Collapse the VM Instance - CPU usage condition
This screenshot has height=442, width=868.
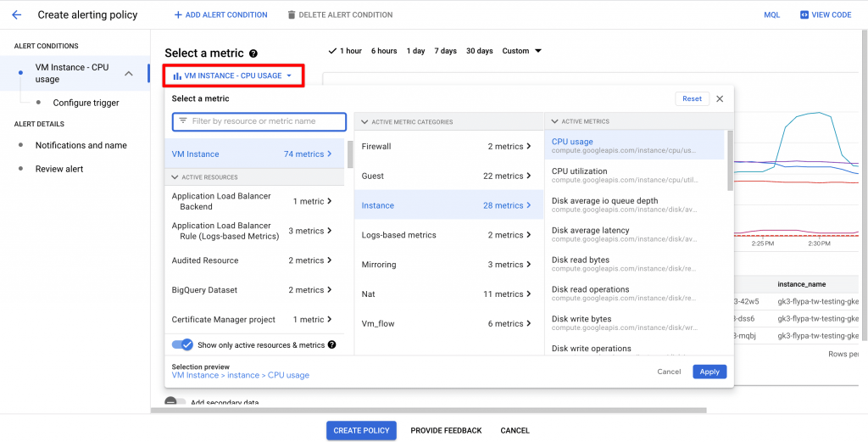click(x=129, y=73)
